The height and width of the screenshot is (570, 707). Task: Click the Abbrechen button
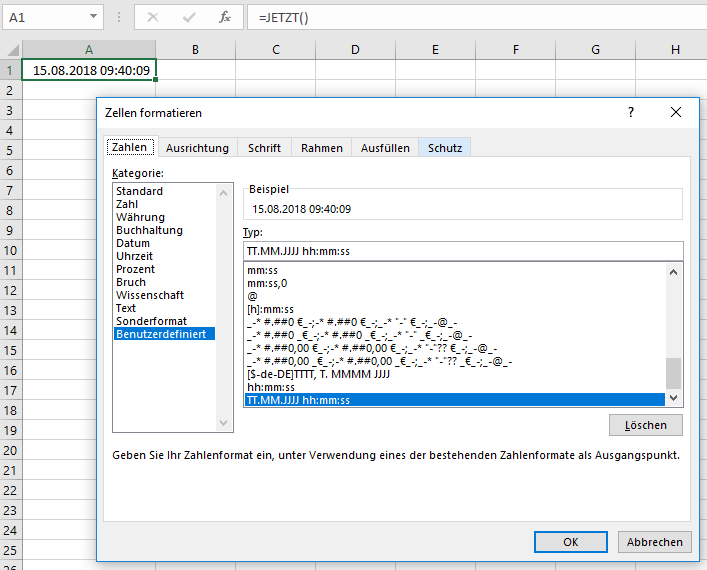point(655,542)
